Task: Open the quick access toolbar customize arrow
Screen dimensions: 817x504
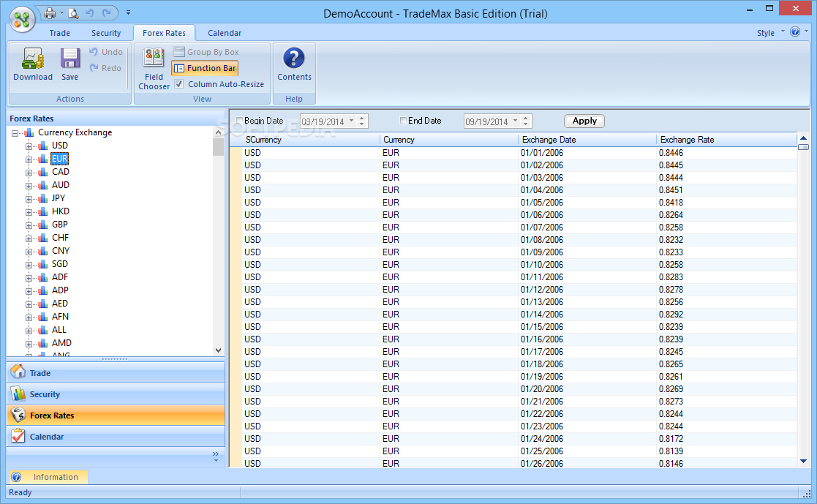Action: pos(128,12)
